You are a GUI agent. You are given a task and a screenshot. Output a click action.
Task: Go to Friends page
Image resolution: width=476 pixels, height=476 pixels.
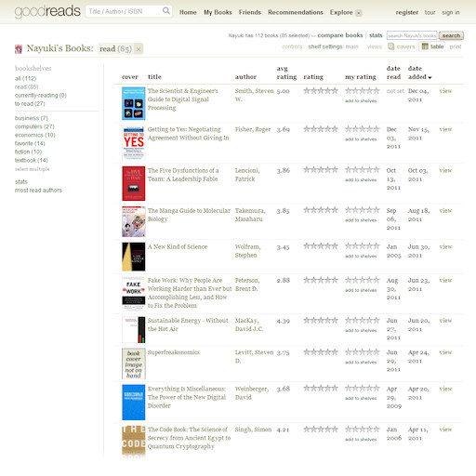[250, 12]
